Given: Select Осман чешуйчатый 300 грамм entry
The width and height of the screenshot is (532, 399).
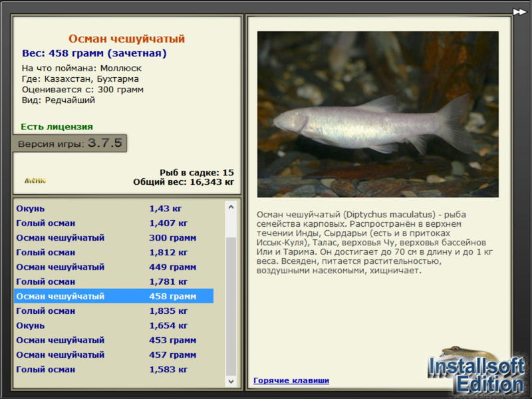Looking at the screenshot, I should pos(114,237).
